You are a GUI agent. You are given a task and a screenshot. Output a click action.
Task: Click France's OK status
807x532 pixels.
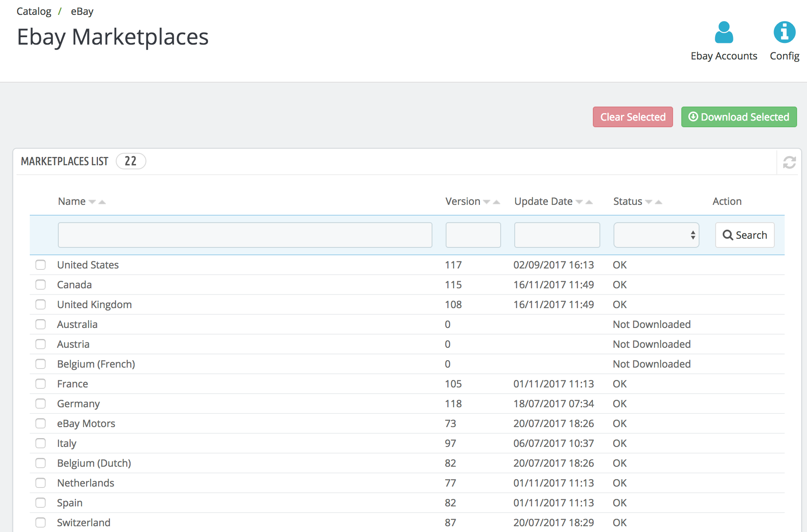pyautogui.click(x=619, y=384)
